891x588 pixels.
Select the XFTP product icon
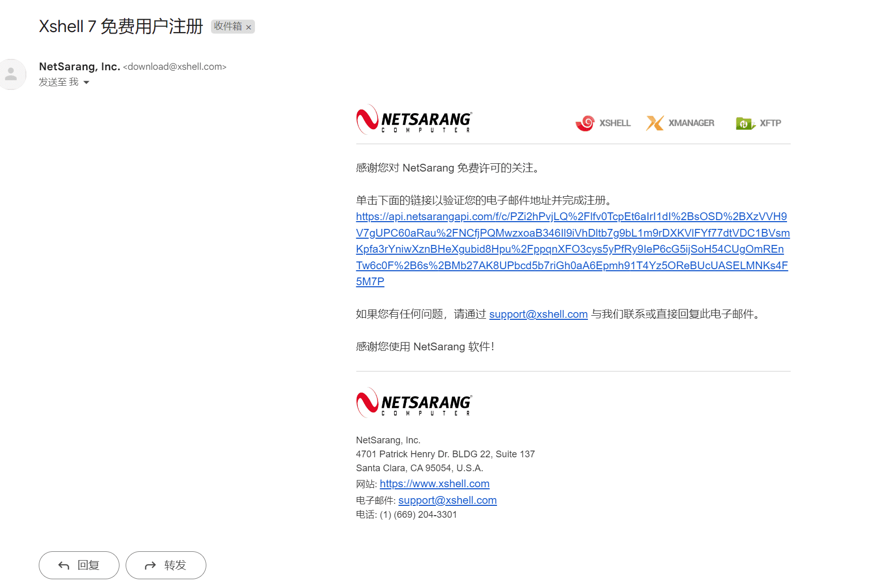[x=744, y=123]
